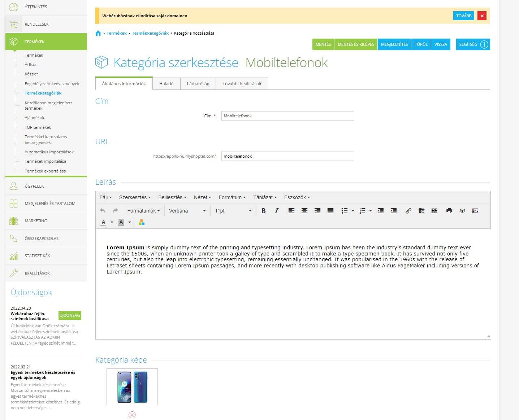Open the Statisztikák section in the sidebar
The width and height of the screenshot is (519, 420).
click(46, 256)
